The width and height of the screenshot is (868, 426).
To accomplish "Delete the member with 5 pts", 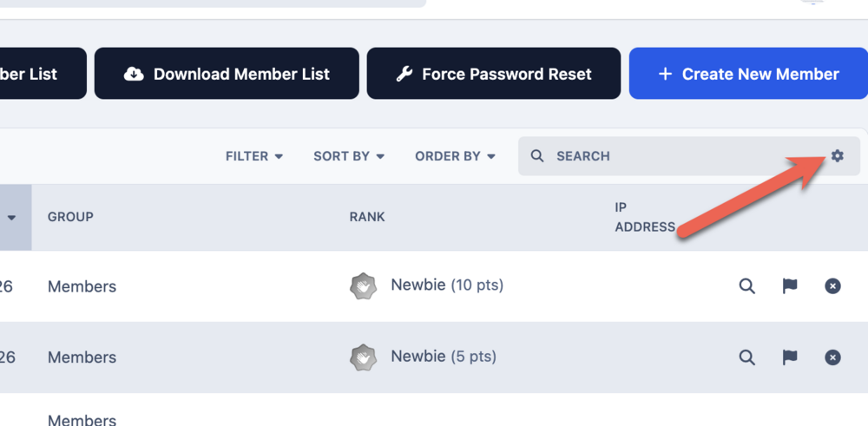I will [x=832, y=357].
